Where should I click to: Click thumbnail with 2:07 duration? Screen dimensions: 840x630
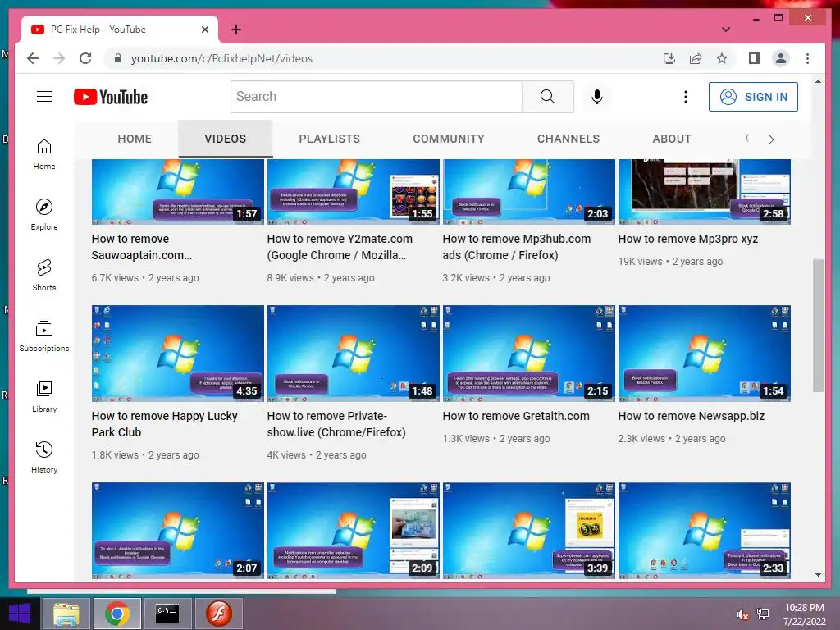178,531
